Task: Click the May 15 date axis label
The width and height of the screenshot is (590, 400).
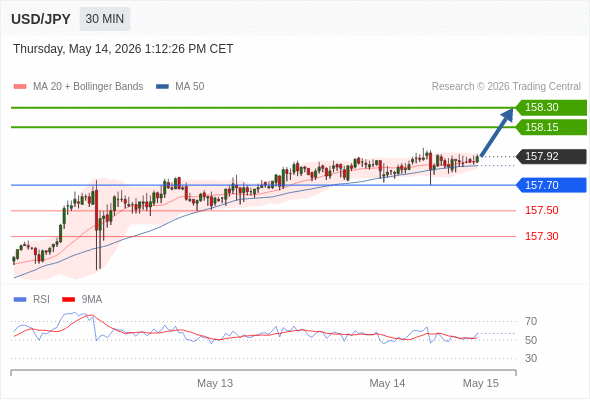Action: click(x=481, y=383)
